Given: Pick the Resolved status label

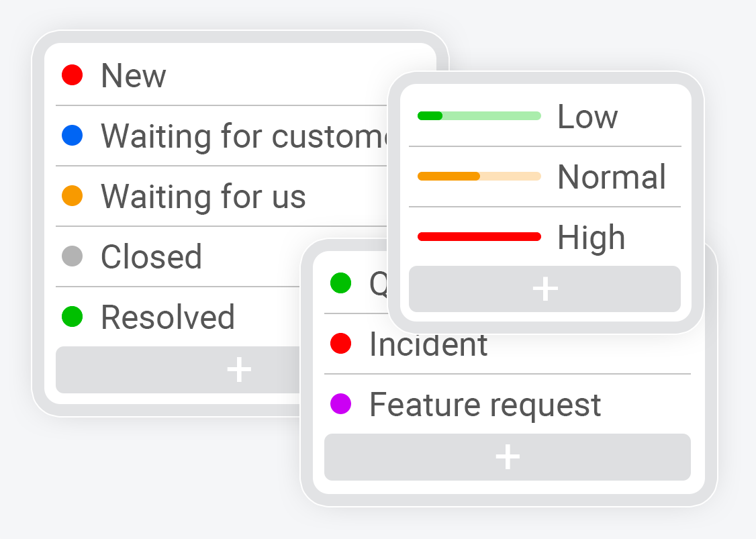Looking at the screenshot, I should [x=168, y=317].
